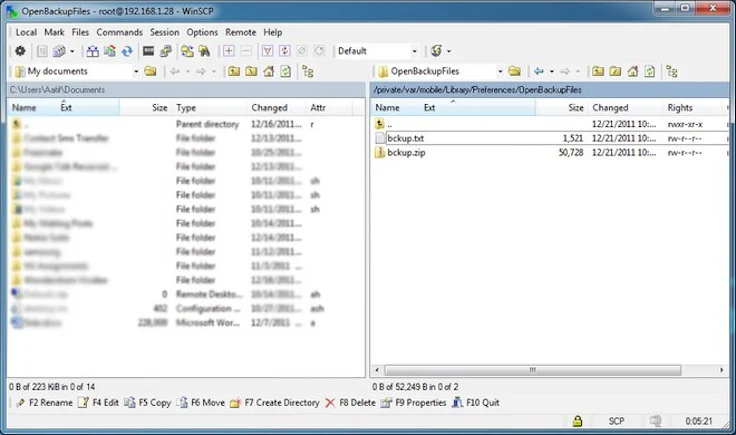The width and height of the screenshot is (736, 435).
Task: Sort remote panel by Size column
Action: (x=561, y=107)
